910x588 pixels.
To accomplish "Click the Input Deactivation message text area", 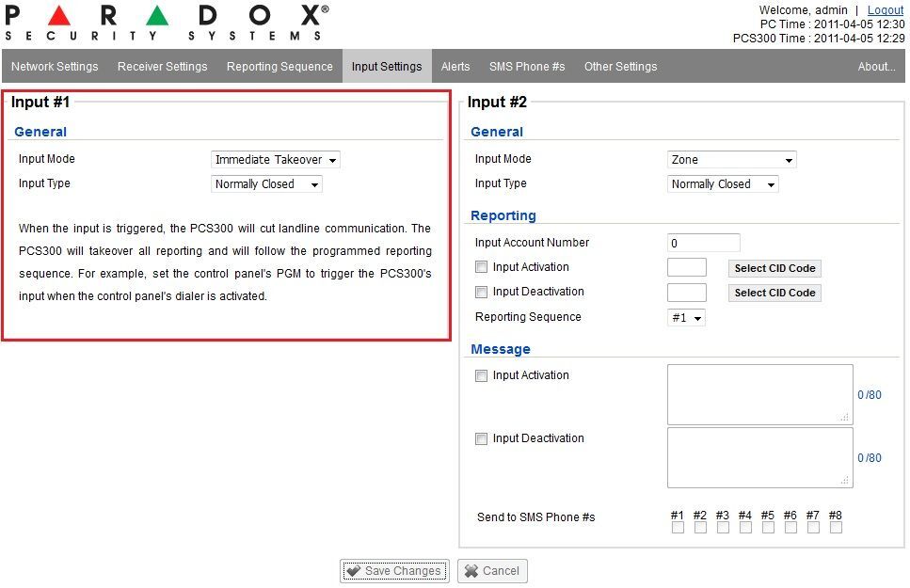I will pyautogui.click(x=758, y=457).
